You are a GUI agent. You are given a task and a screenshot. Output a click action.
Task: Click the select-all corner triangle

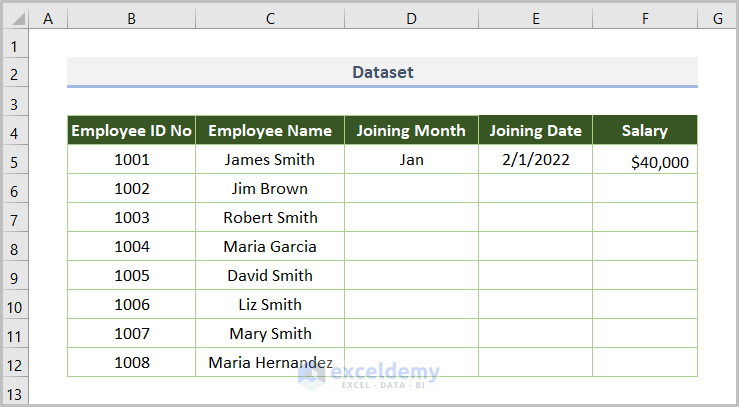click(x=15, y=17)
